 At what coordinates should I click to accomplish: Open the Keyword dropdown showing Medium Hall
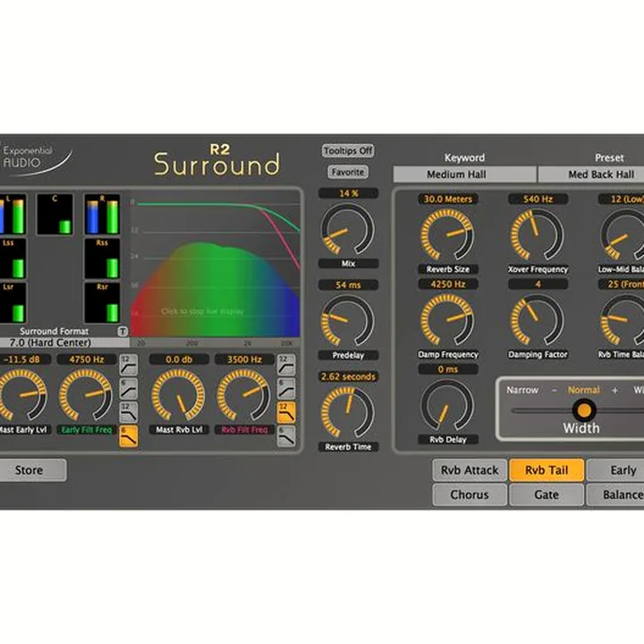(x=464, y=174)
